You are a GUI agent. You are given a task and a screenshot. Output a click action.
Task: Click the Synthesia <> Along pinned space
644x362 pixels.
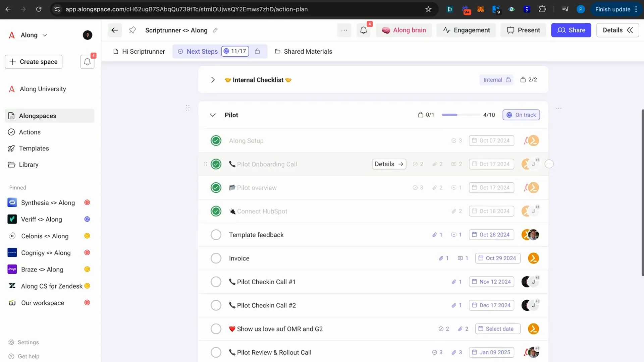48,202
